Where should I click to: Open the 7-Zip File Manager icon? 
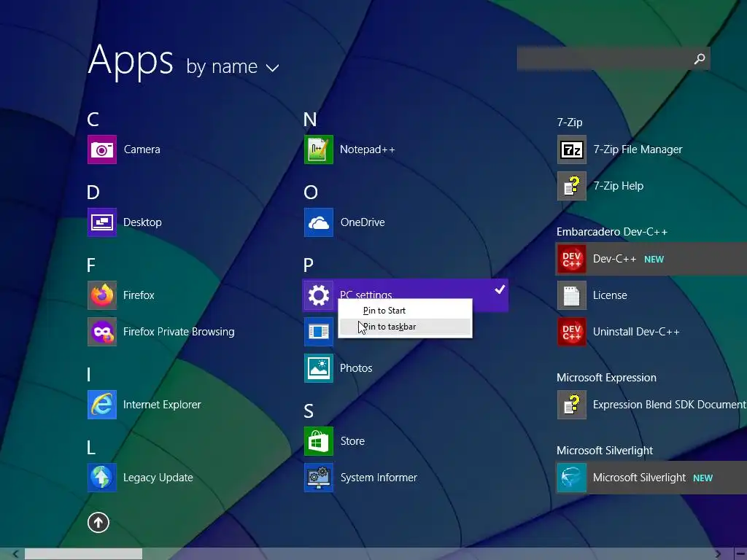pyautogui.click(x=572, y=149)
